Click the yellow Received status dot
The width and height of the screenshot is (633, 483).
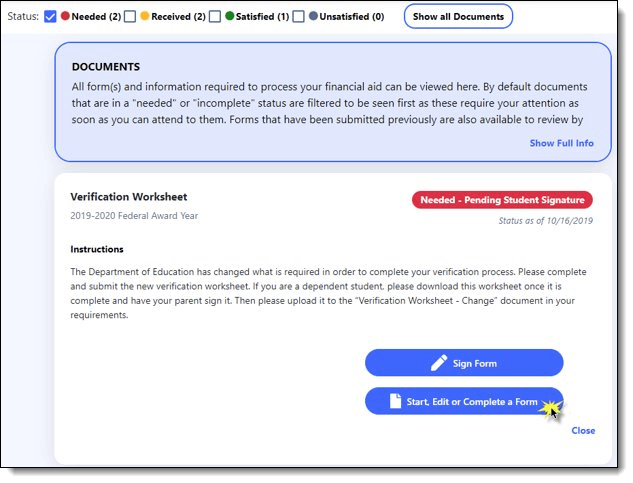pos(145,16)
